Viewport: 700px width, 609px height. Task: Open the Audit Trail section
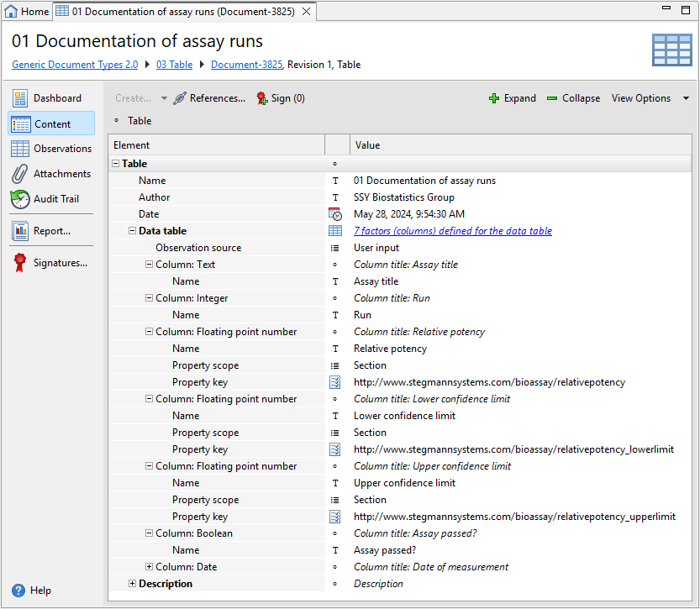click(x=51, y=199)
